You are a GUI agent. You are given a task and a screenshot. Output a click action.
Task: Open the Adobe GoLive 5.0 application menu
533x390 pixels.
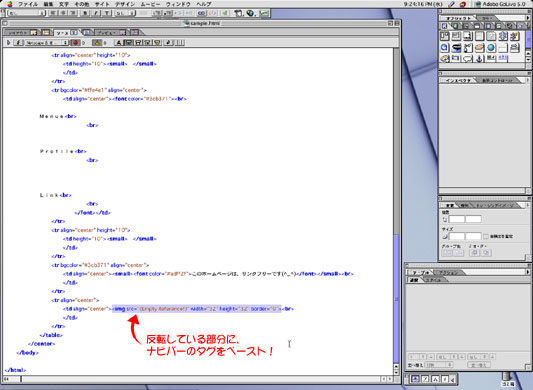click(x=500, y=4)
